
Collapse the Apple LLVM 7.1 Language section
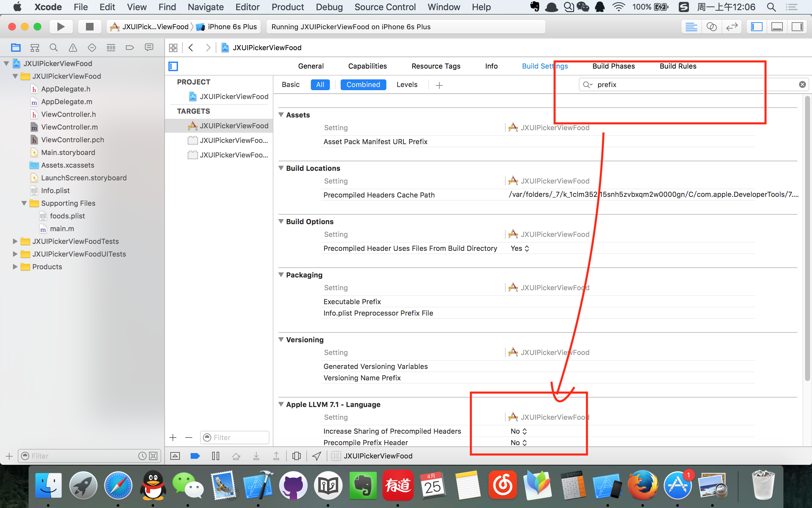pyautogui.click(x=281, y=404)
